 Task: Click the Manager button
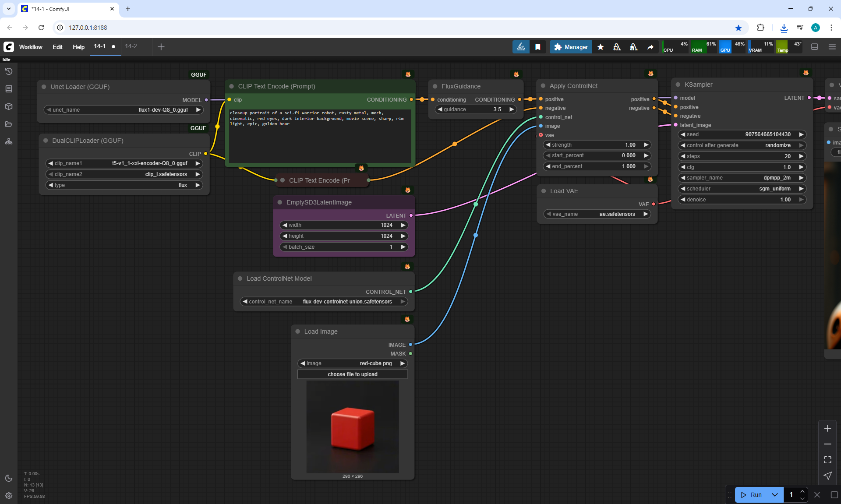[571, 47]
